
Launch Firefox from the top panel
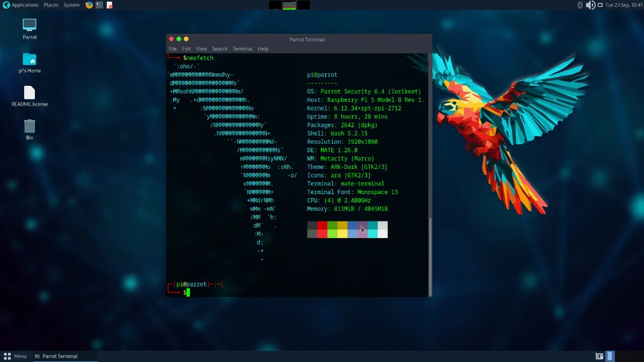[89, 5]
